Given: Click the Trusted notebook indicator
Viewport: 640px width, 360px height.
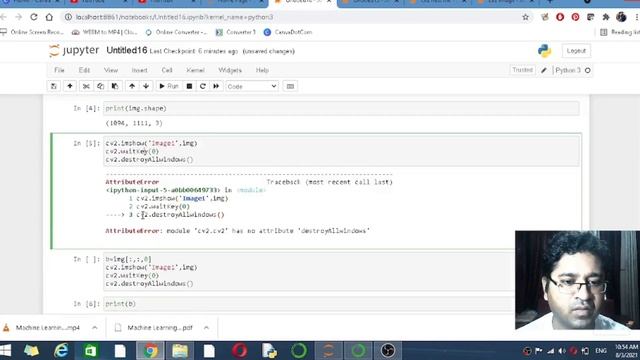Looking at the screenshot, I should (522, 70).
